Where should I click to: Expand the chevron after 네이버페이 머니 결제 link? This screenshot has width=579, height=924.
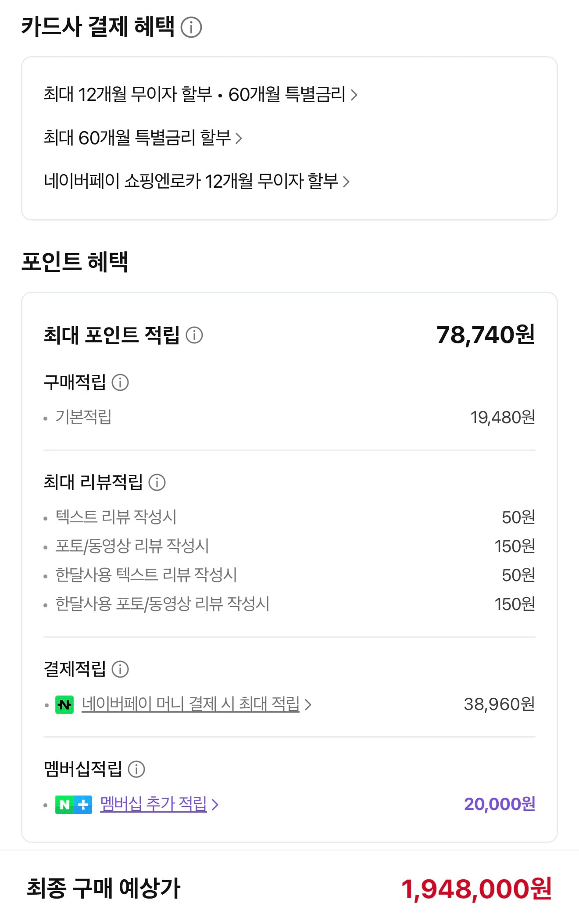click(309, 706)
